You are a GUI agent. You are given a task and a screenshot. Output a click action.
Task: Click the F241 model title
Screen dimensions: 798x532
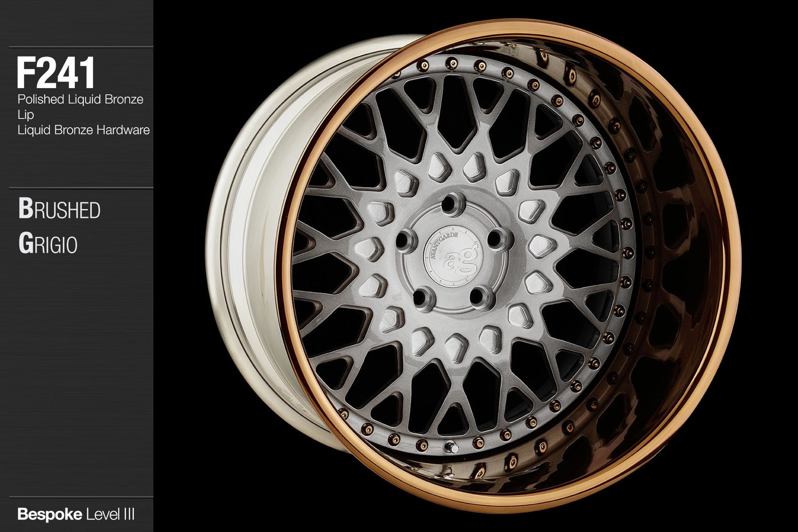click(56, 74)
